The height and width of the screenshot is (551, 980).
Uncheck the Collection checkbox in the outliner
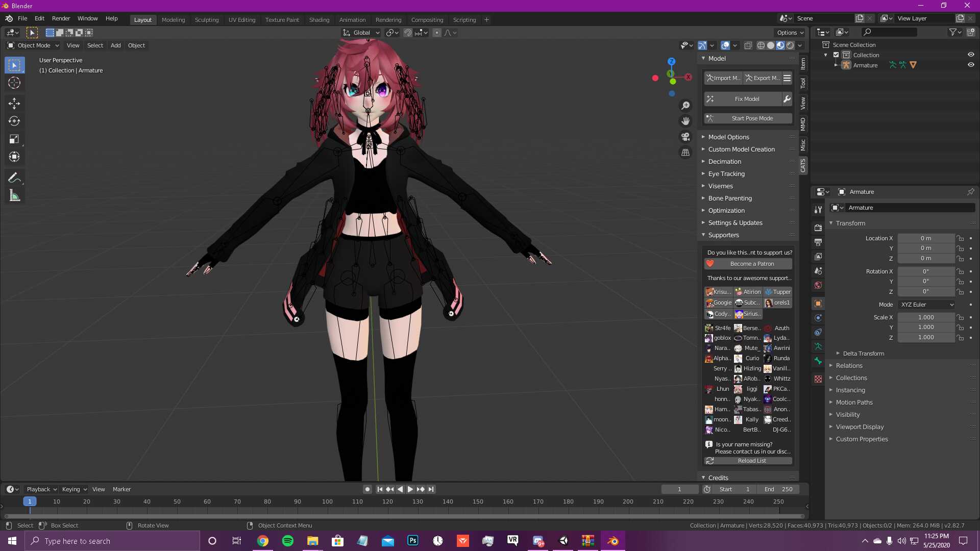(x=836, y=55)
